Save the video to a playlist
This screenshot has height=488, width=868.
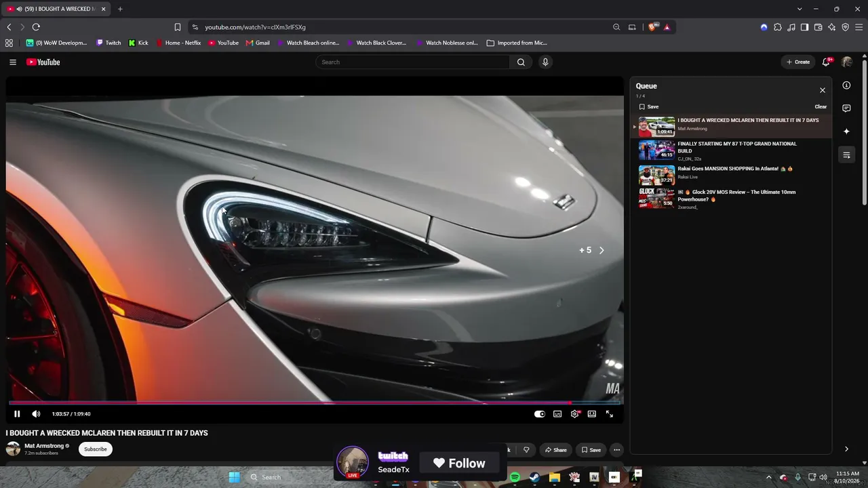[x=591, y=450]
